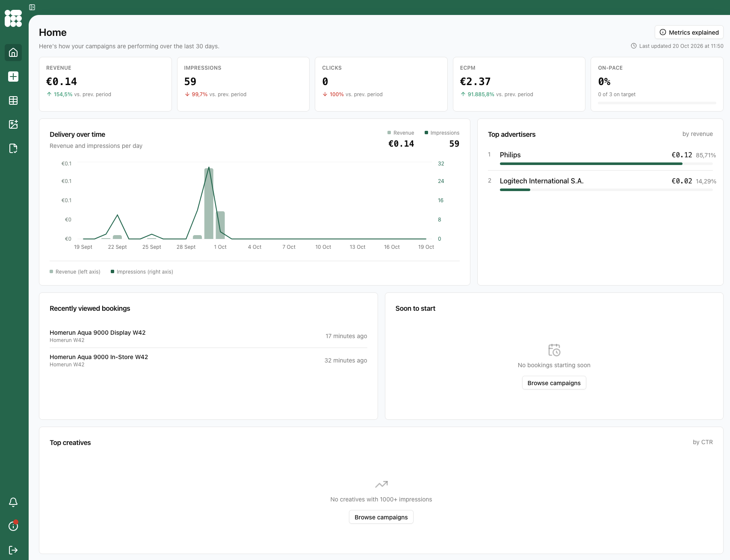Click the Impressions legend at chart top
The image size is (730, 560).
(442, 133)
